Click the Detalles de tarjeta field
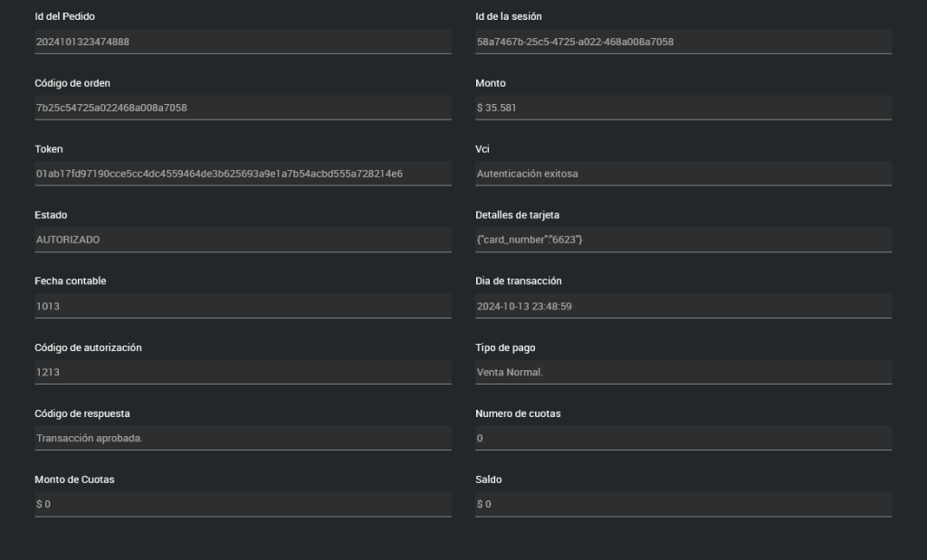The width and height of the screenshot is (927, 560). [683, 240]
